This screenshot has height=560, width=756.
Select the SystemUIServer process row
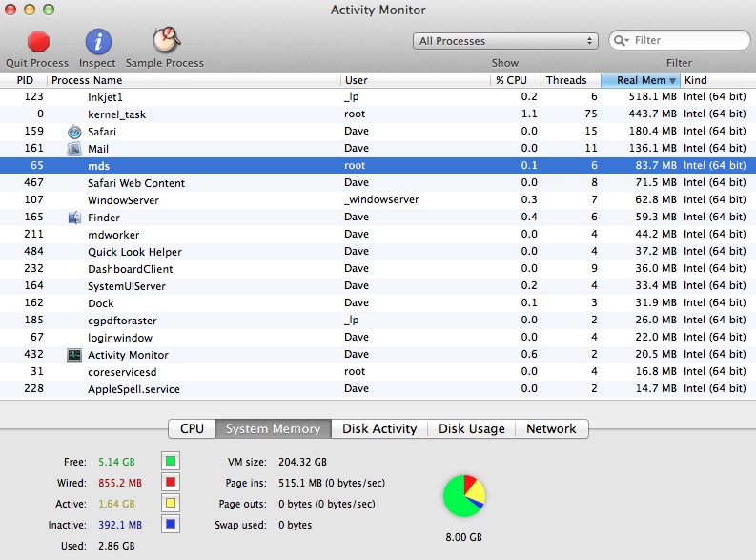378,286
